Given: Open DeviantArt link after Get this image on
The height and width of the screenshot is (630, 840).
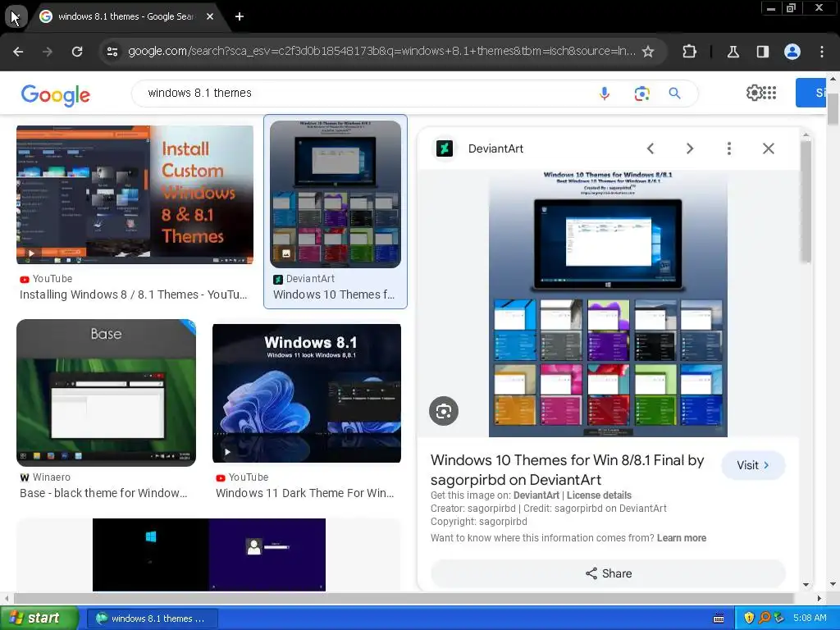Looking at the screenshot, I should coord(536,495).
